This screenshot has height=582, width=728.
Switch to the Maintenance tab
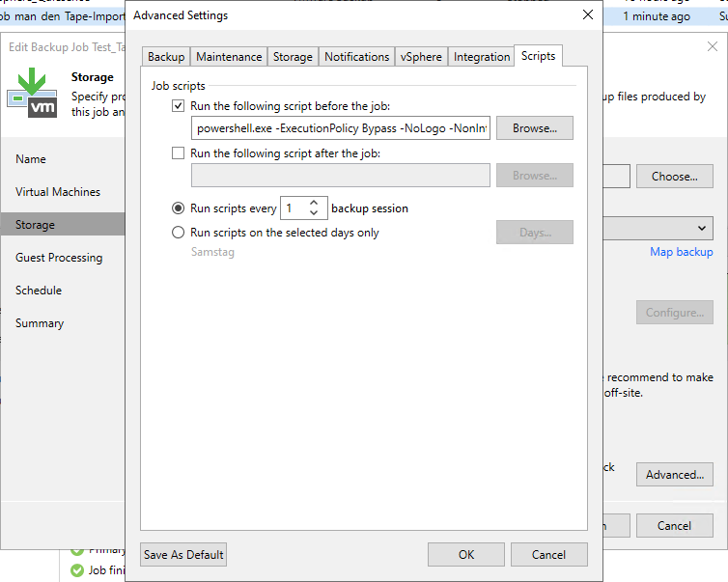(228, 57)
